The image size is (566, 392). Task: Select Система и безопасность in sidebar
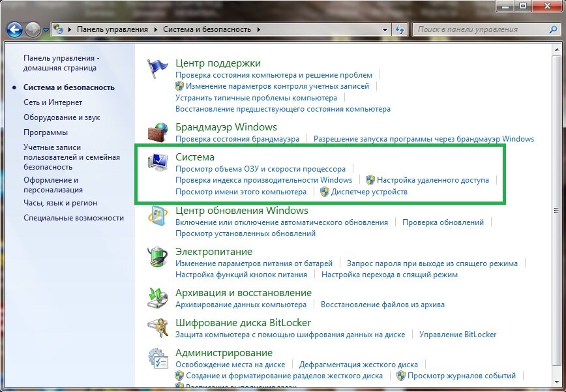point(69,87)
